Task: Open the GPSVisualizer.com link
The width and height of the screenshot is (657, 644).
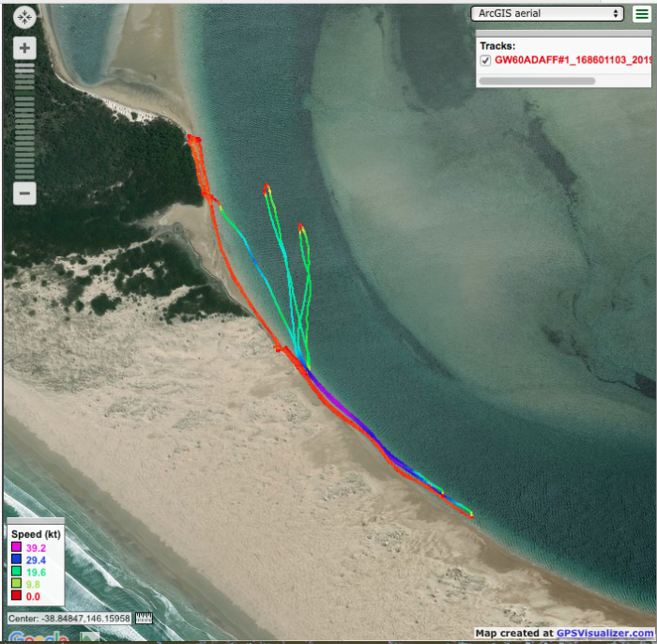Action: click(600, 634)
